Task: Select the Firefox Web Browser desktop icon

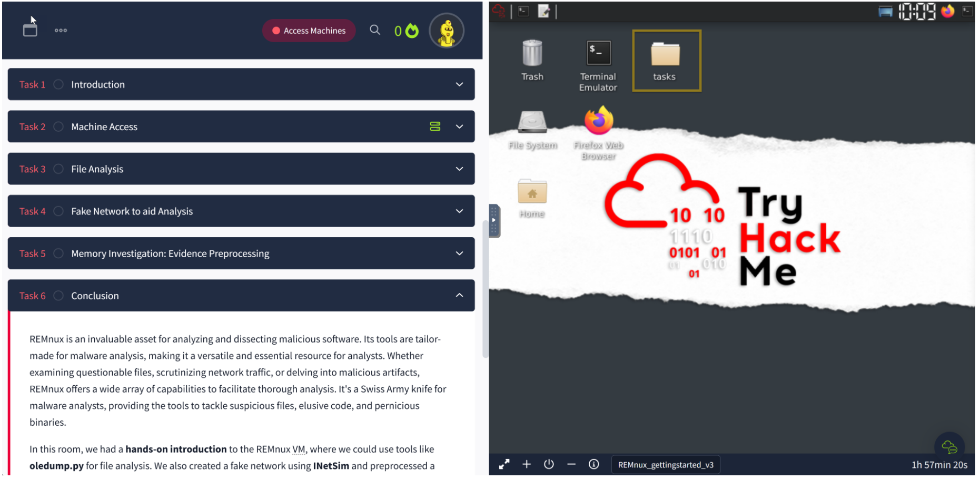Action: (x=599, y=133)
